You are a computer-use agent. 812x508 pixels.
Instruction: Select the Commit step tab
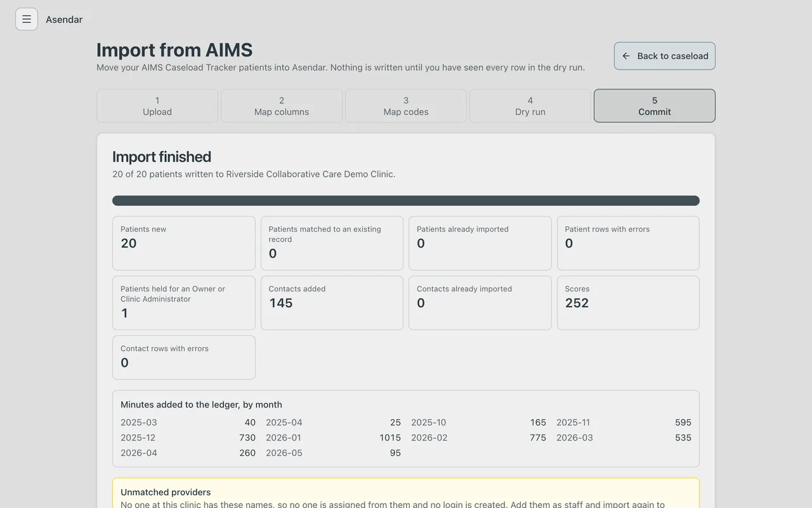[x=655, y=105]
